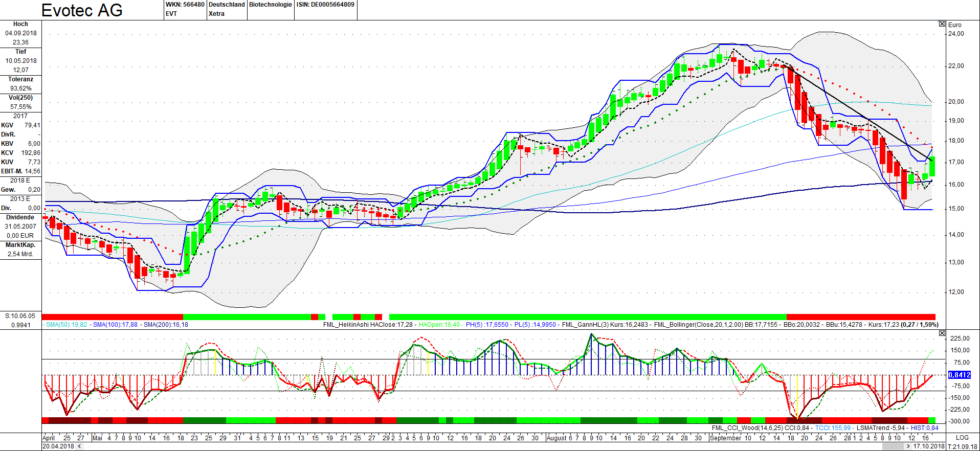Click the dividend amount 0,00 EUR

click(20, 236)
